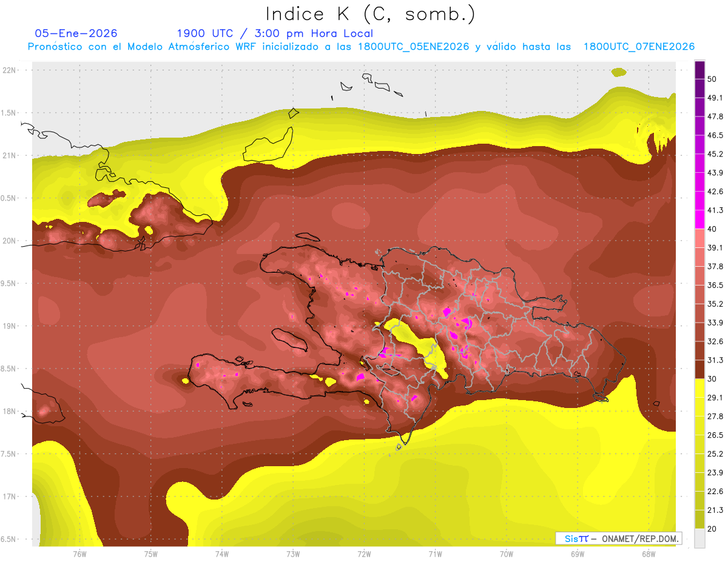The image size is (728, 562).
Task: Click the legend value 39.1
Action: tap(715, 248)
